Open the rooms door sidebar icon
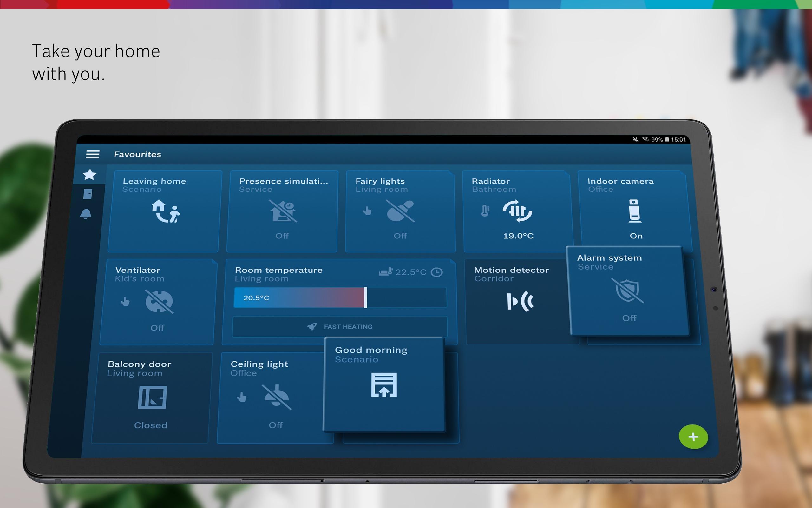This screenshot has width=812, height=508. [88, 194]
